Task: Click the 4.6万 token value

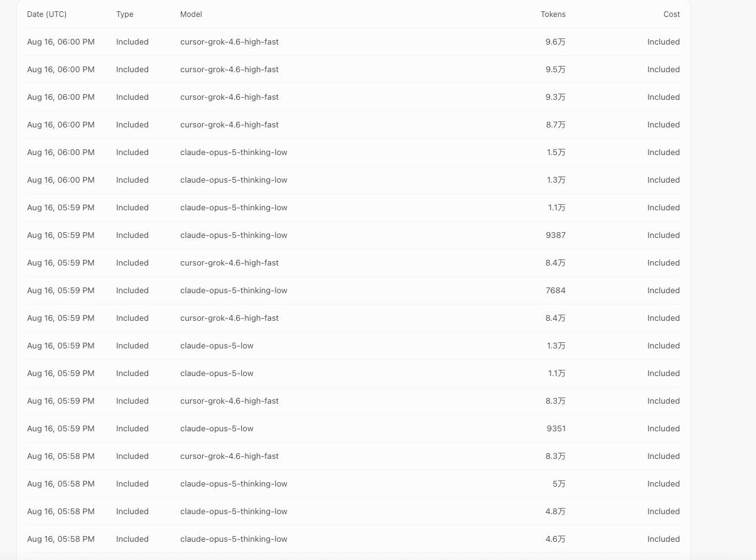Action: click(556, 539)
